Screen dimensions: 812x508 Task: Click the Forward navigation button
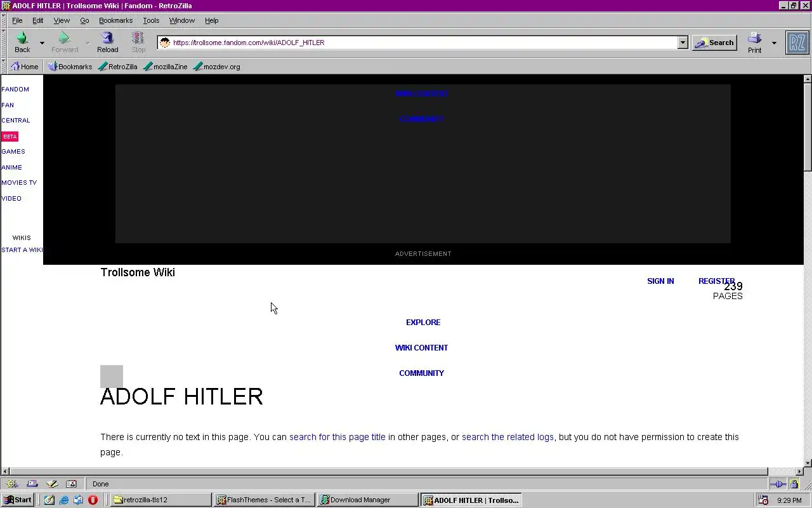(65, 43)
